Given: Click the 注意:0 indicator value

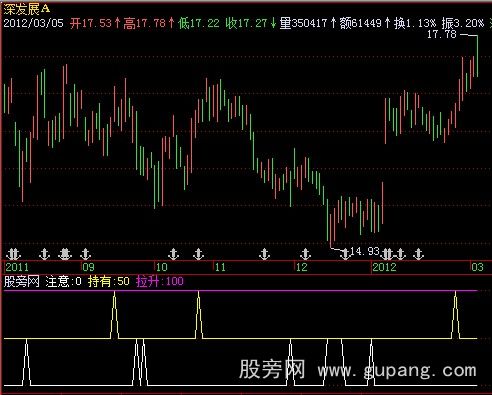Looking at the screenshot, I should point(63,281).
